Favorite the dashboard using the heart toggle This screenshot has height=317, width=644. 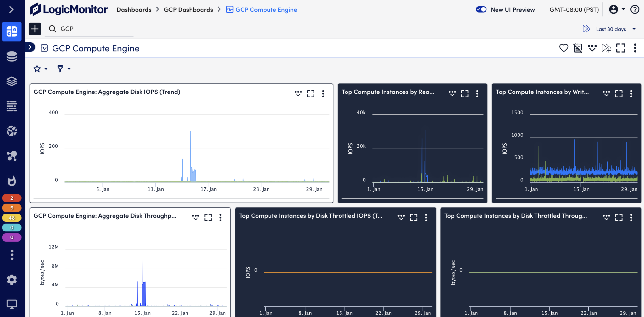pos(564,48)
